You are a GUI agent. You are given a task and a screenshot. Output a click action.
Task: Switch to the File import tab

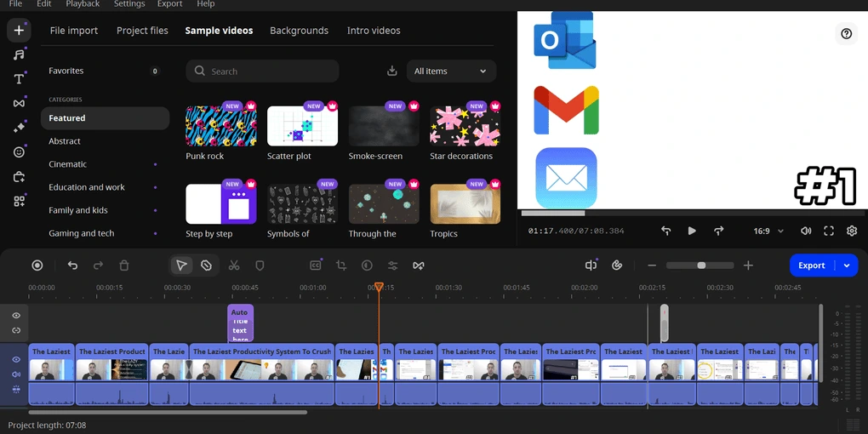(74, 31)
